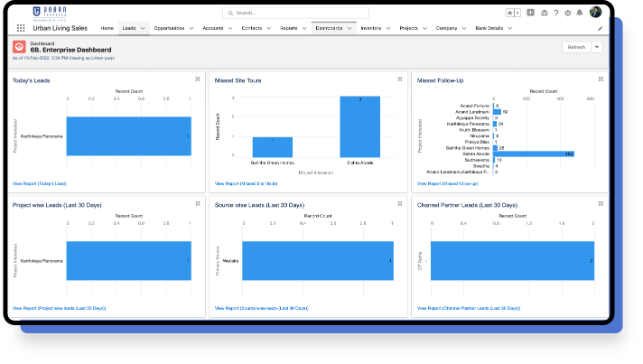The height and width of the screenshot is (364, 643).
Task: Open View Report (Missed Site Visits) link
Action: [x=246, y=183]
